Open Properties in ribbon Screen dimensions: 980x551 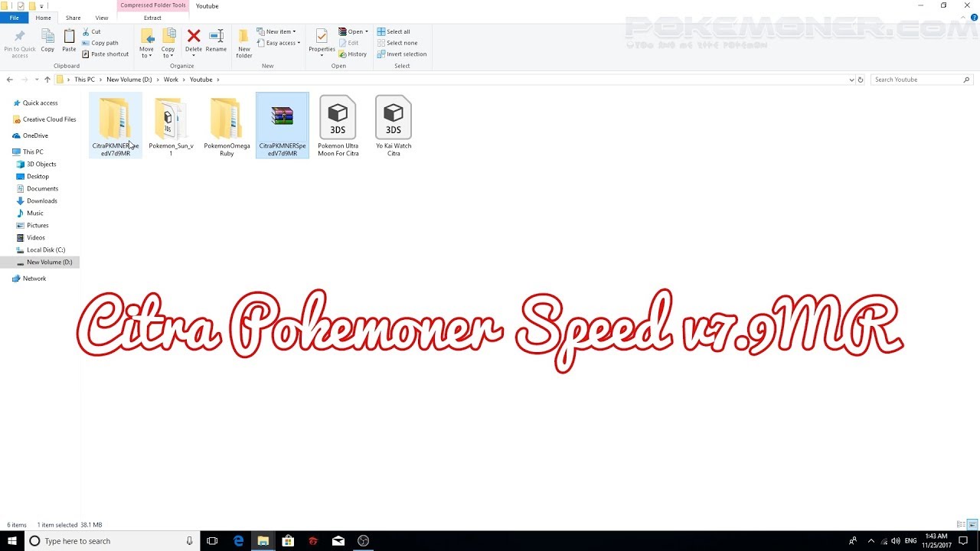tap(322, 44)
